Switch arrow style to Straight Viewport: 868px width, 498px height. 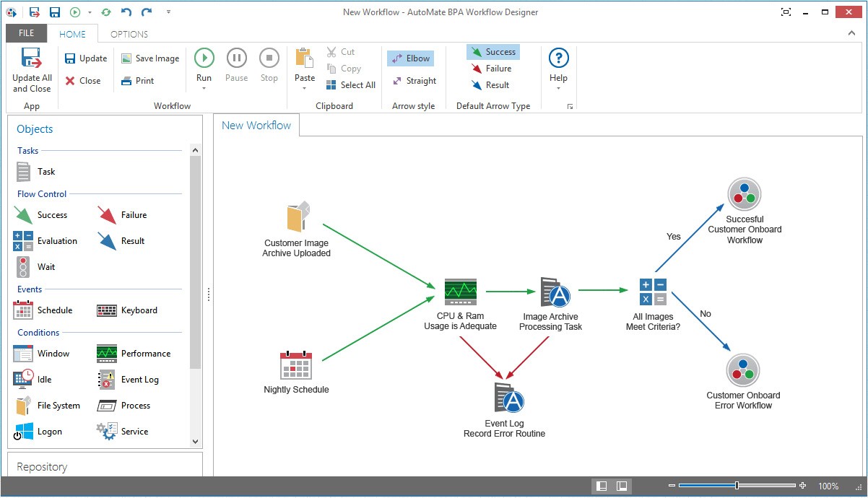[414, 80]
